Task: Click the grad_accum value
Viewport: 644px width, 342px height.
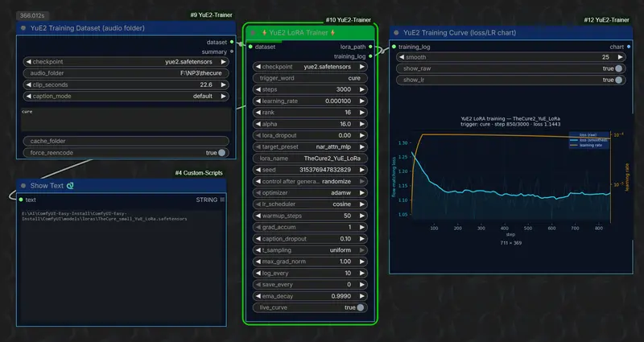Action: (349, 227)
